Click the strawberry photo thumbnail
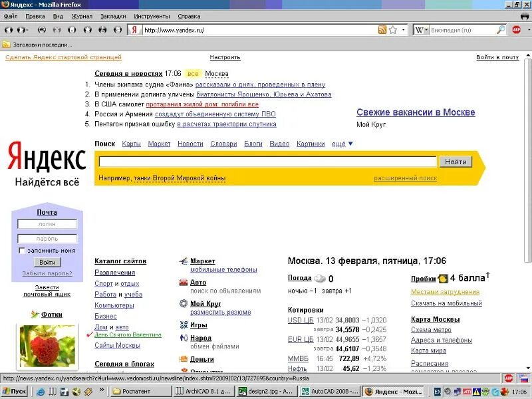Viewport: 532px width, 399px height. (47, 346)
